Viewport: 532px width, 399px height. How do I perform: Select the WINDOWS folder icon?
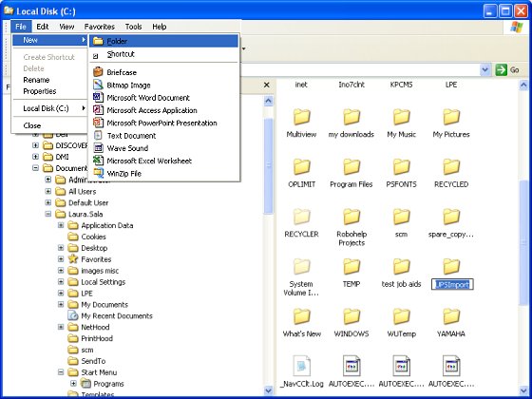click(x=351, y=316)
